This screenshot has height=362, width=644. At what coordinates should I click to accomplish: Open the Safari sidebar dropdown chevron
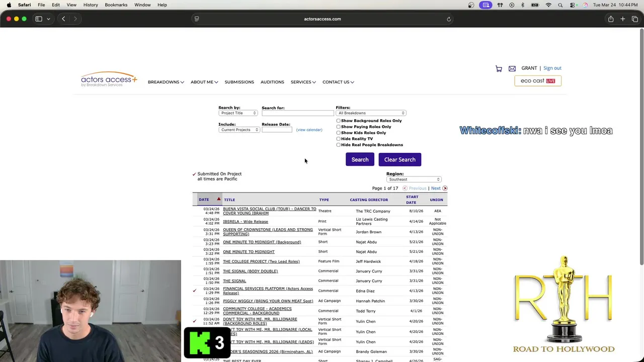pyautogui.click(x=48, y=19)
